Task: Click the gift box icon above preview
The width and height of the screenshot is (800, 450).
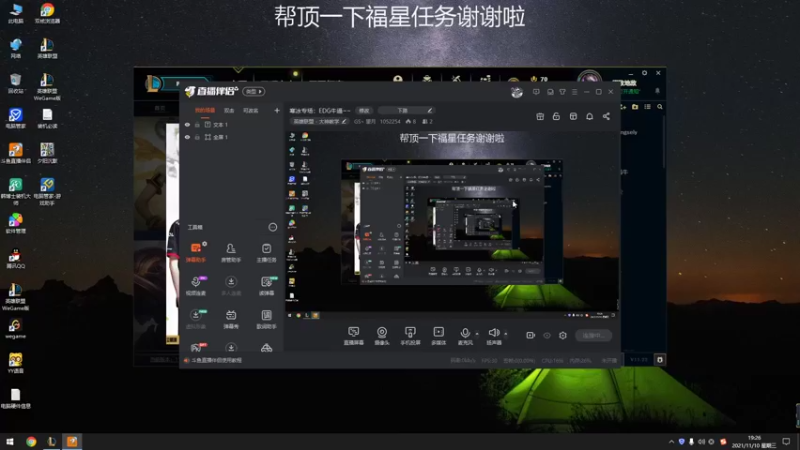Action: tap(540, 116)
